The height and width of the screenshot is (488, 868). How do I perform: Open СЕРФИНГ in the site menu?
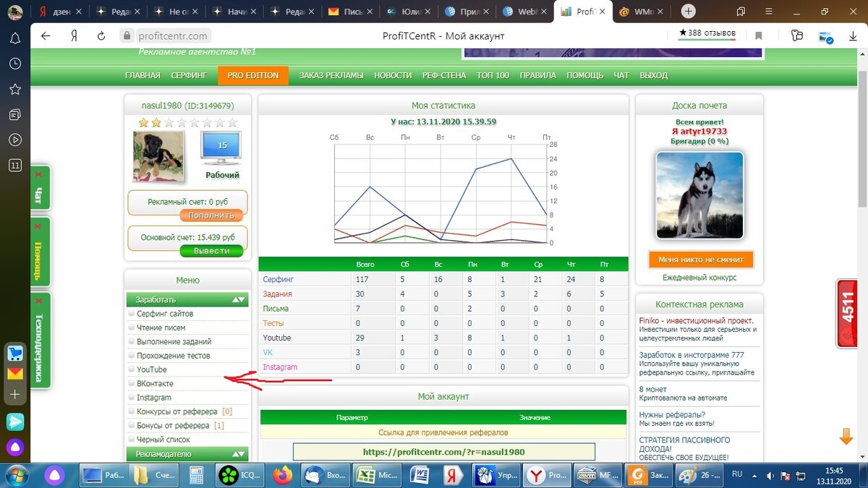click(x=189, y=75)
